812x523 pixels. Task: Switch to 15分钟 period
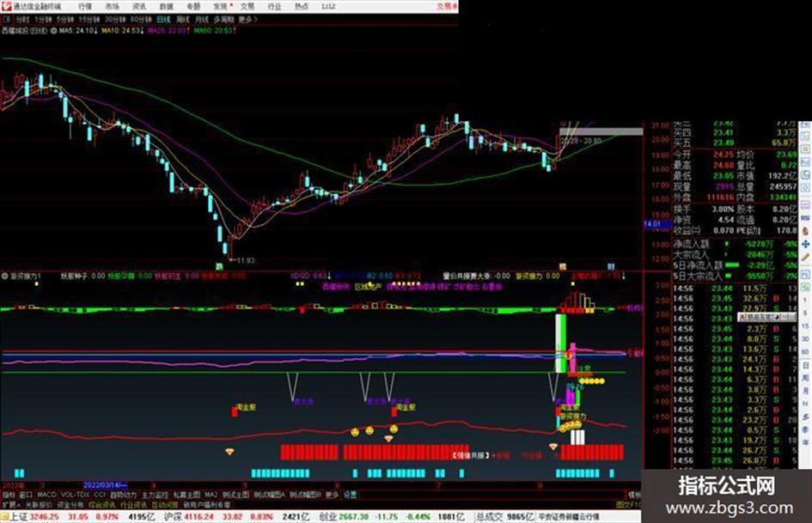click(x=89, y=20)
